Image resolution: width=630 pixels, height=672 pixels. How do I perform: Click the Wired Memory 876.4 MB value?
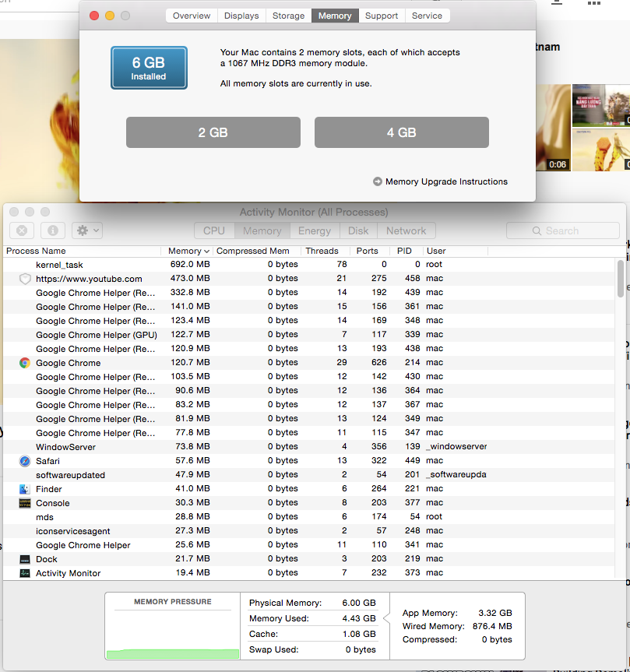tap(492, 626)
